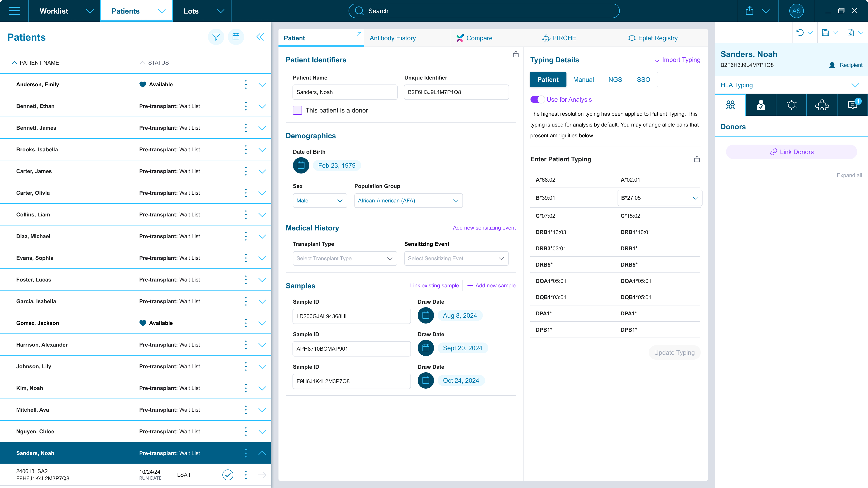Click the checkmark circle on run 240613LSA2
This screenshot has width=868, height=488.
tap(228, 474)
